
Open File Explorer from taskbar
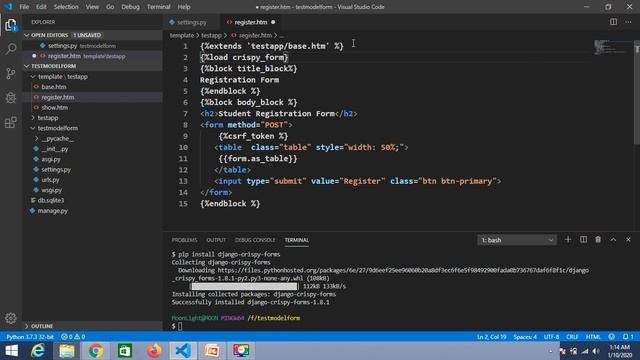[x=67, y=351]
